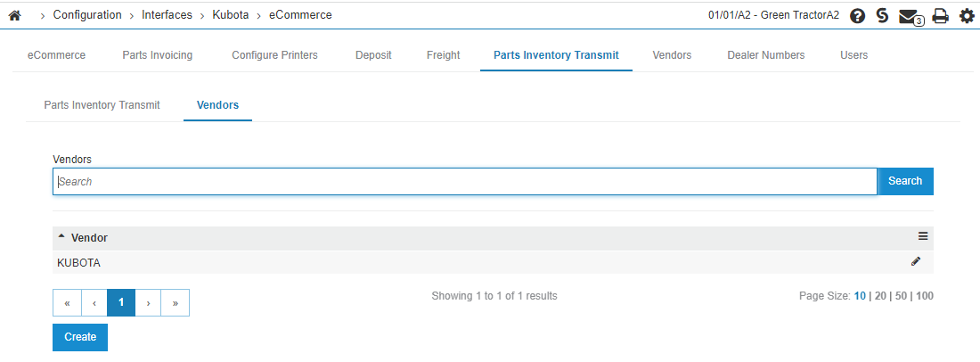The height and width of the screenshot is (362, 980).
Task: Set page size to 20
Action: [880, 296]
